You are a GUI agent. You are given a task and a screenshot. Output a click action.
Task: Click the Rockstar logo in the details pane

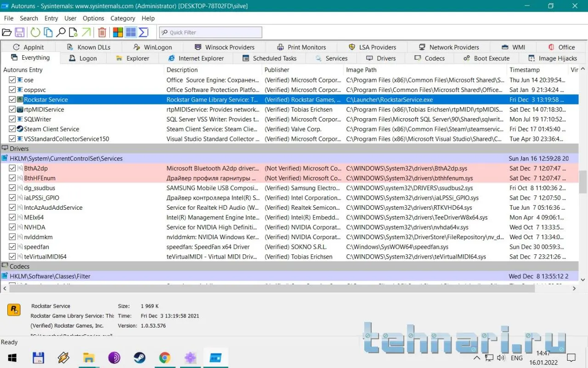coord(14,310)
